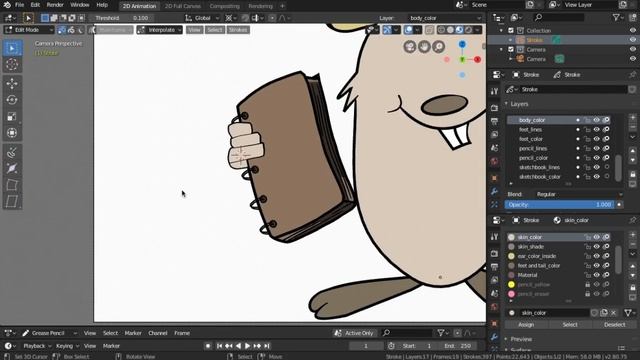
Task: Click the red X axis gizmo handle
Action: tap(477, 60)
